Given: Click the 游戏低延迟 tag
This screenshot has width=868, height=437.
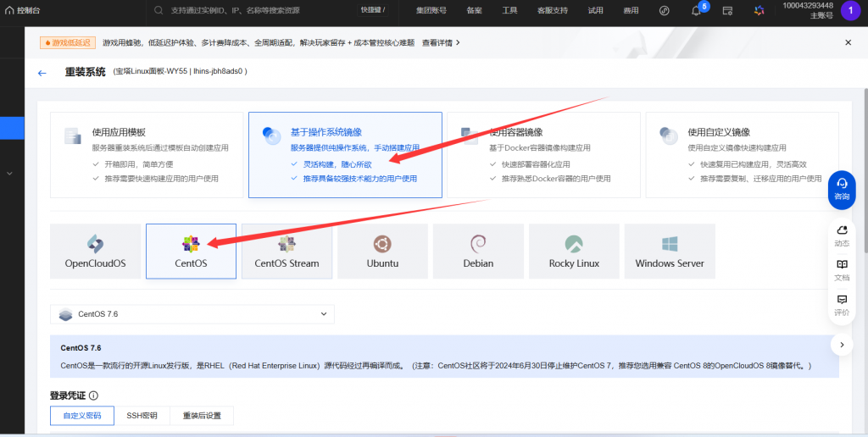Looking at the screenshot, I should point(68,42).
